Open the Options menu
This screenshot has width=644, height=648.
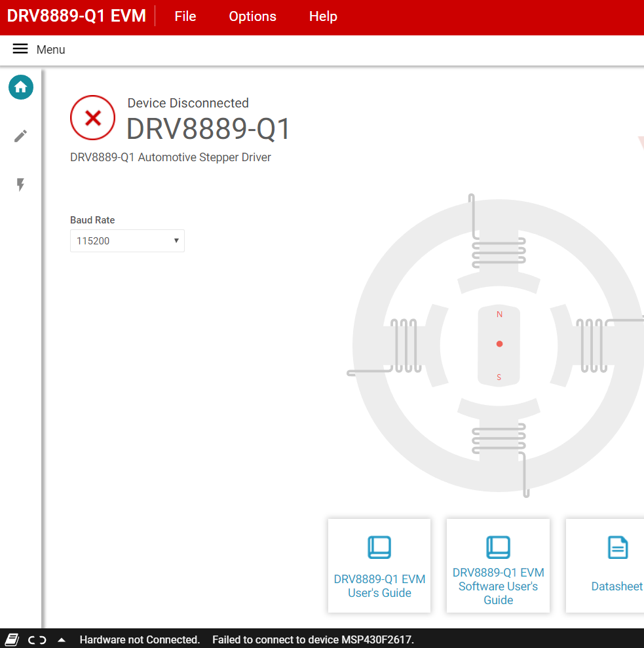253,16
